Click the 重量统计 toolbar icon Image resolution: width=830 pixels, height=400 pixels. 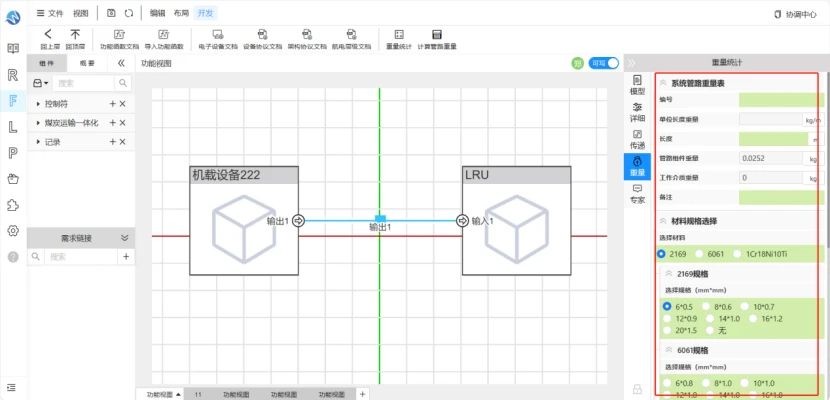(399, 35)
